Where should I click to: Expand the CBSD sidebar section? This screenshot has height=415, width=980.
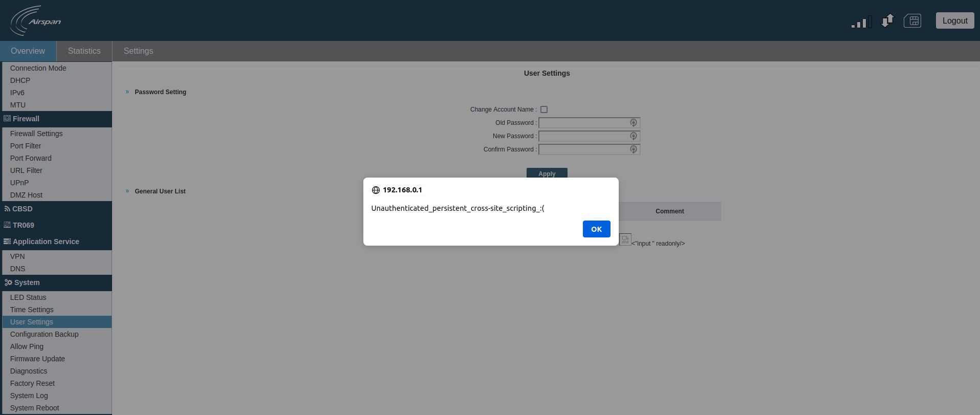[x=22, y=209]
